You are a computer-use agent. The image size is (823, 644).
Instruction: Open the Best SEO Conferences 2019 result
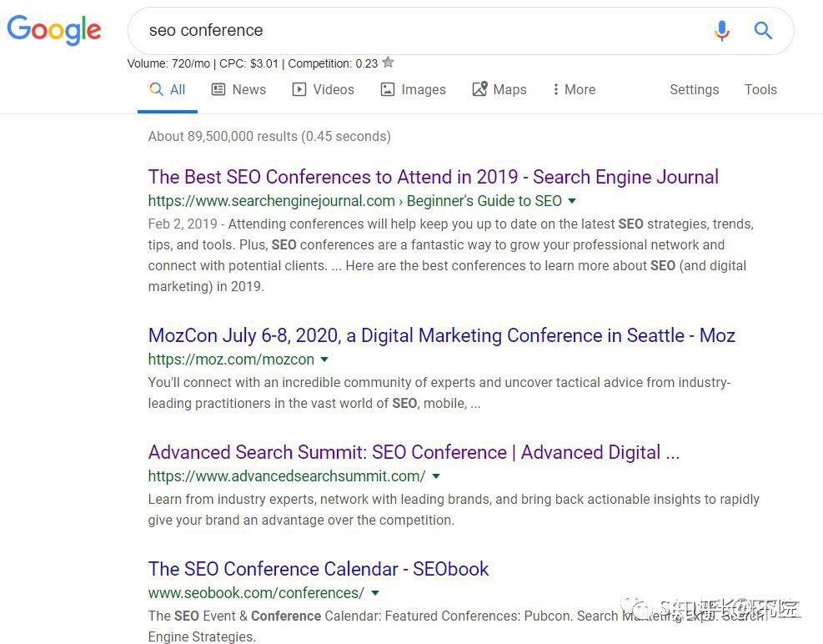pos(433,177)
